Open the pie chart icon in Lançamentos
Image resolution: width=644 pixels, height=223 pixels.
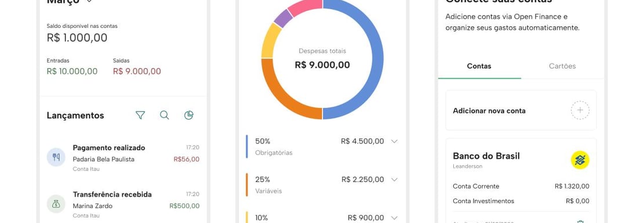pyautogui.click(x=188, y=115)
